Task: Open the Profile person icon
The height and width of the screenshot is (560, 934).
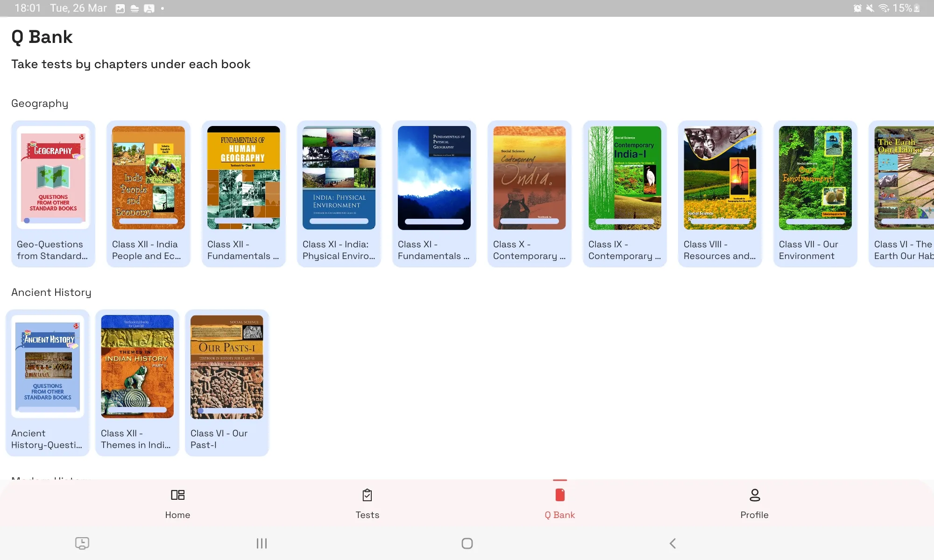Action: (x=755, y=495)
